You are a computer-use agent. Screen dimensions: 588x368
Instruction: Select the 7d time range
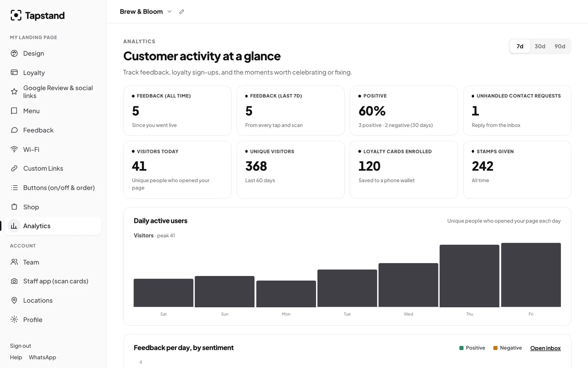tap(520, 46)
